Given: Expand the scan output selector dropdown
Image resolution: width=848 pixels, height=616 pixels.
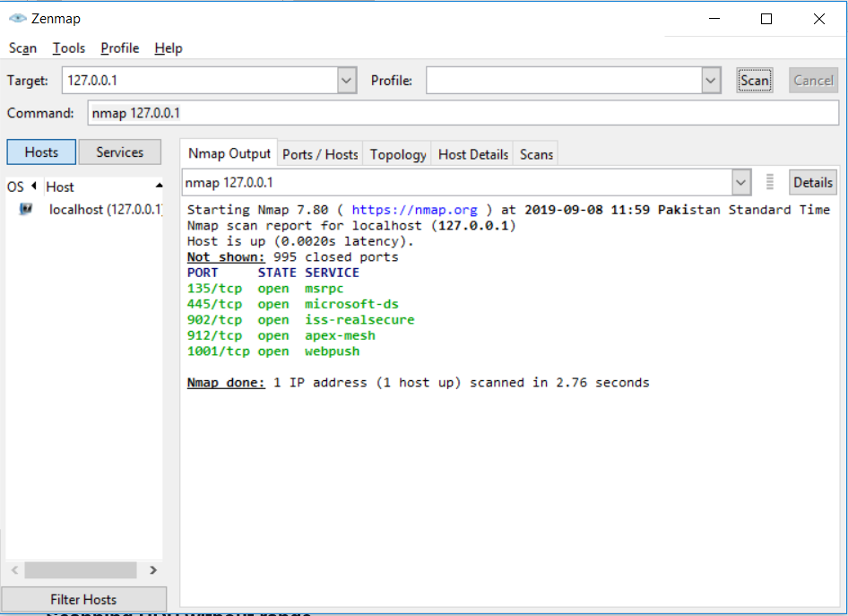Looking at the screenshot, I should [x=740, y=182].
